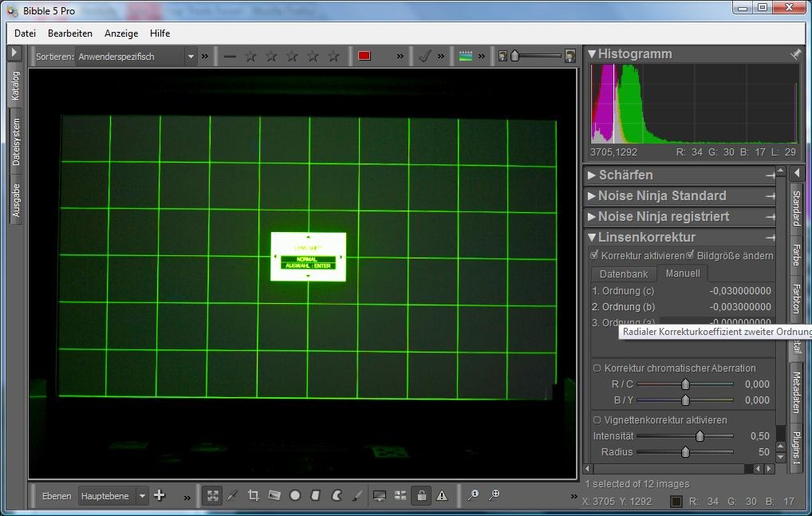The width and height of the screenshot is (812, 516).
Task: Toggle the Korrektur aktivieren checkbox
Action: coord(594,255)
